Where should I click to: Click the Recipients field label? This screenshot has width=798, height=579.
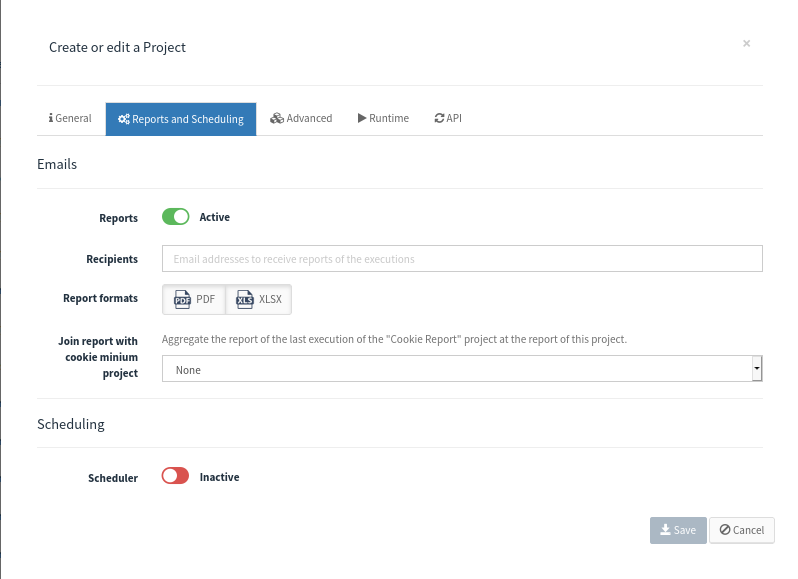point(112,259)
